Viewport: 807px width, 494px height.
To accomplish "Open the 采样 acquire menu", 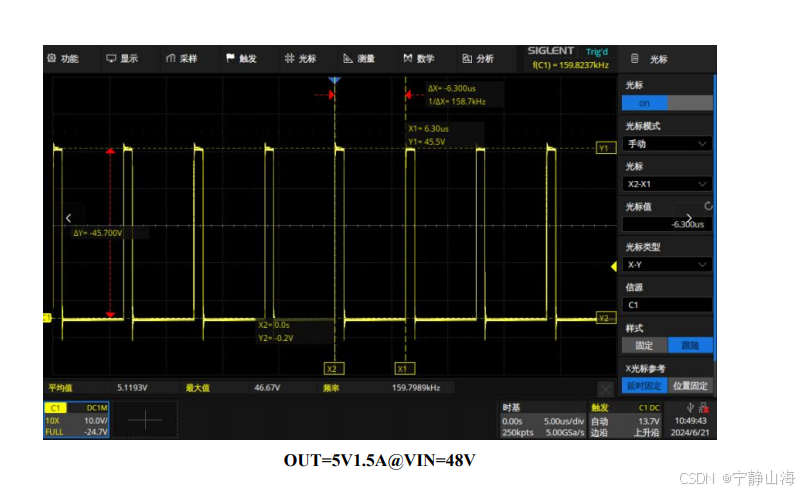I will tap(181, 59).
